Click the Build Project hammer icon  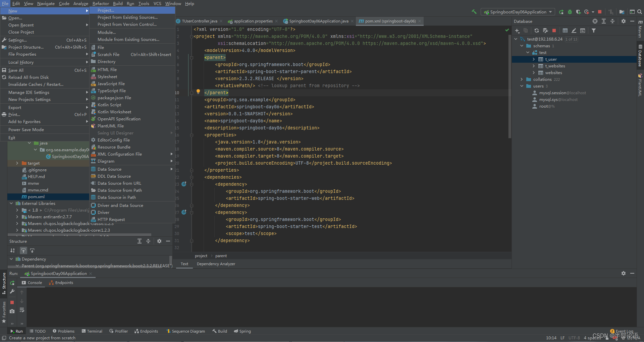[x=474, y=12]
